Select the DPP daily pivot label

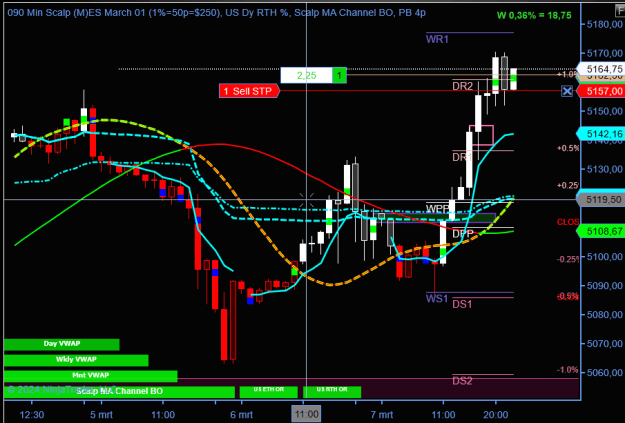pos(463,234)
